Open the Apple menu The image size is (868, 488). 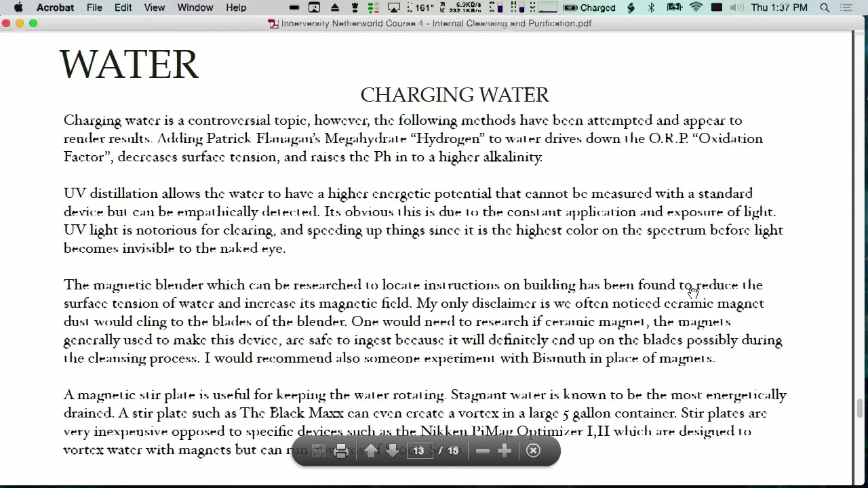pos(18,7)
